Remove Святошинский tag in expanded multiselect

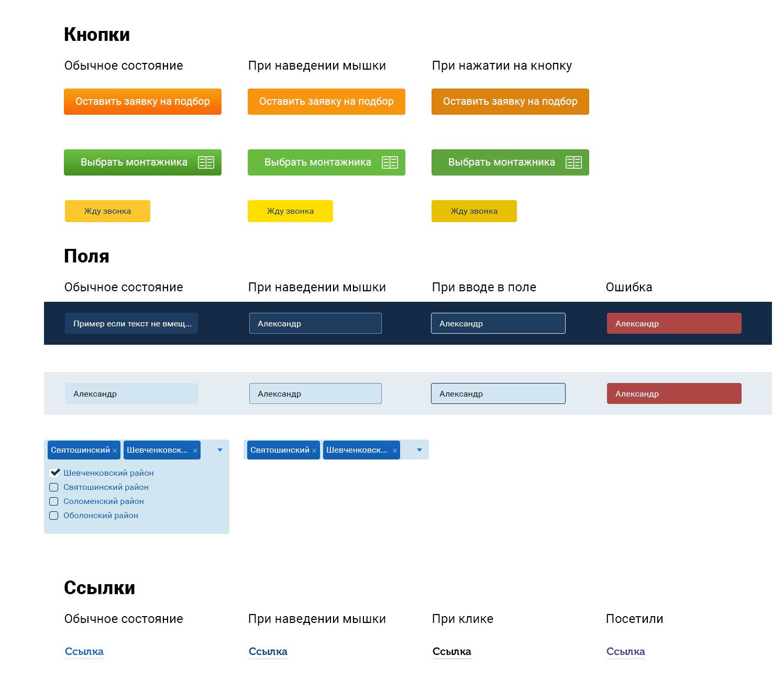point(115,451)
